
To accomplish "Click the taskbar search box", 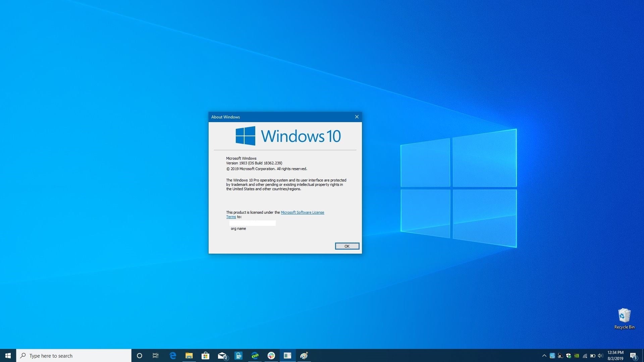I will pos(74,356).
